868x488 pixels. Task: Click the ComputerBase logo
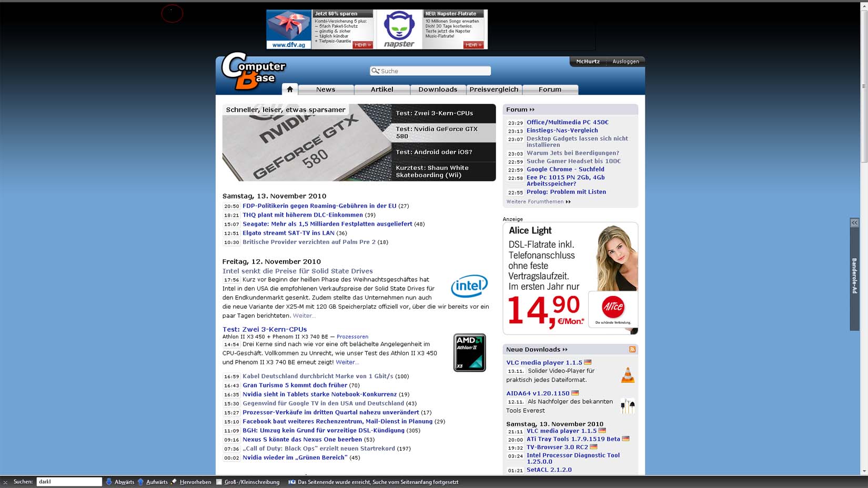[254, 72]
